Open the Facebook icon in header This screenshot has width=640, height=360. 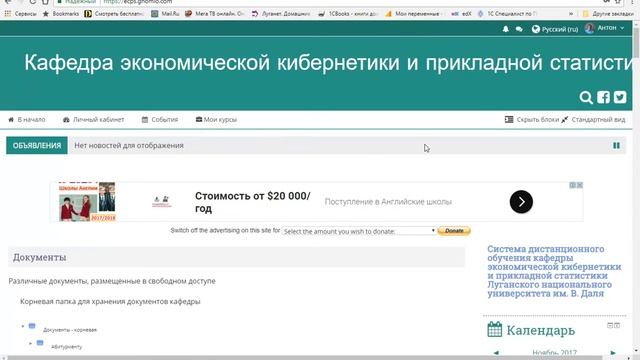click(x=603, y=97)
